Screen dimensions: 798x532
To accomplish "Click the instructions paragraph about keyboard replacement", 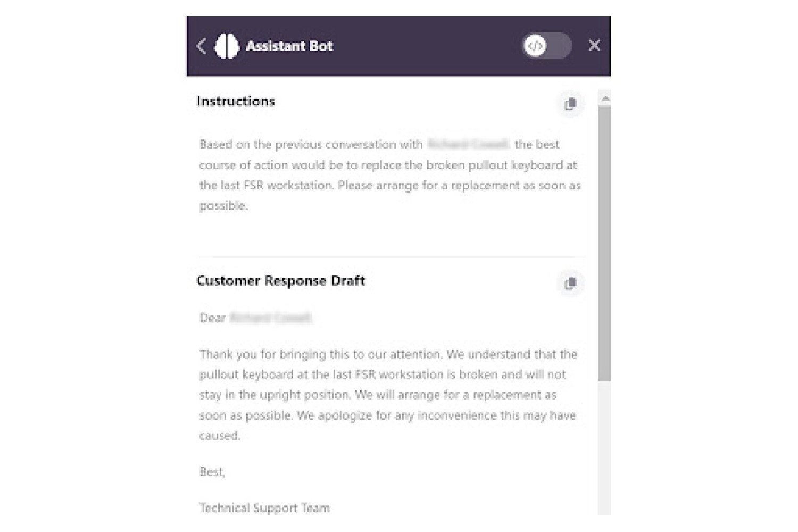I will tap(390, 175).
